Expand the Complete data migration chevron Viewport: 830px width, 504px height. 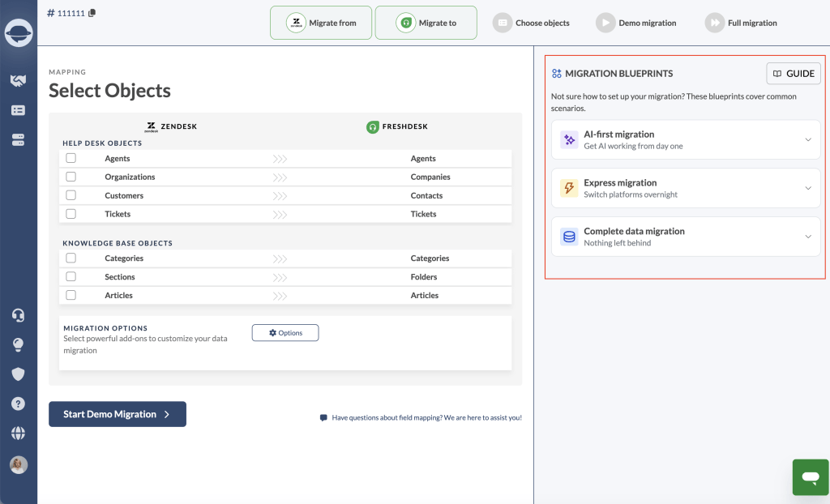(x=808, y=237)
